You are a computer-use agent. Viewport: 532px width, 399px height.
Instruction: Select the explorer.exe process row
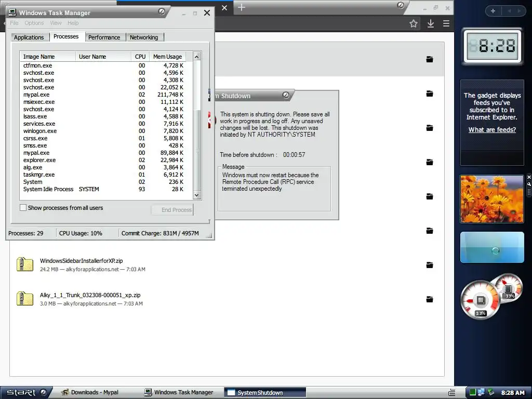106,160
